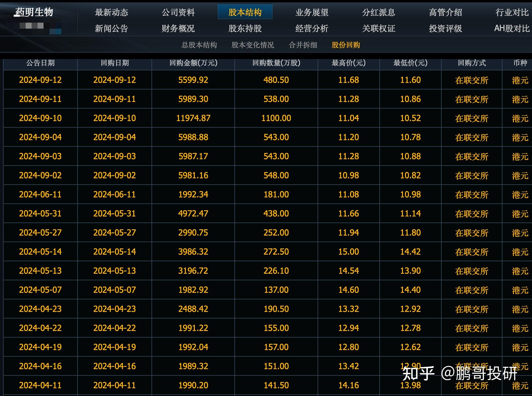
Task: Go to AH股对比 section
Action: [512, 28]
